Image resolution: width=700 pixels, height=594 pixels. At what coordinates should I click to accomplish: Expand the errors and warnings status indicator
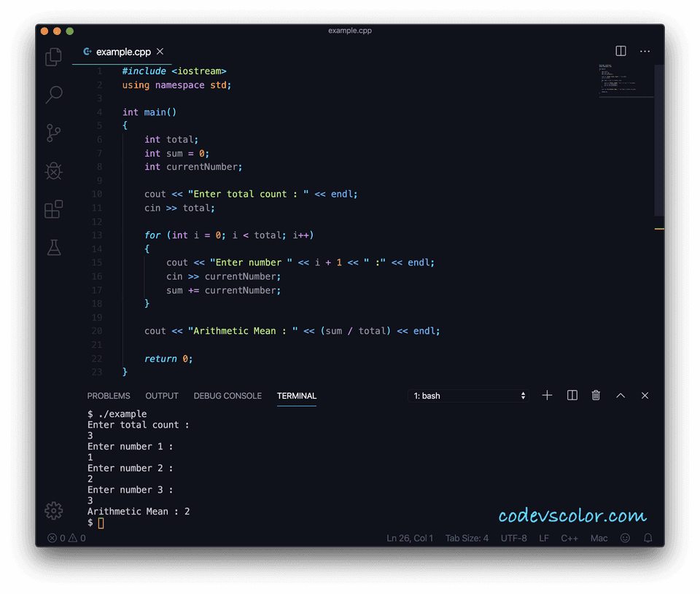[66, 538]
